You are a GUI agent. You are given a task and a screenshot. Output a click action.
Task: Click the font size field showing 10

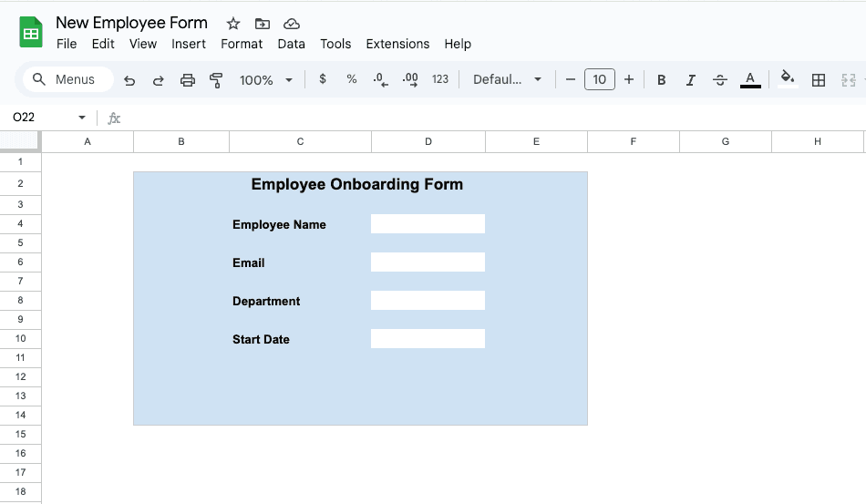point(599,79)
